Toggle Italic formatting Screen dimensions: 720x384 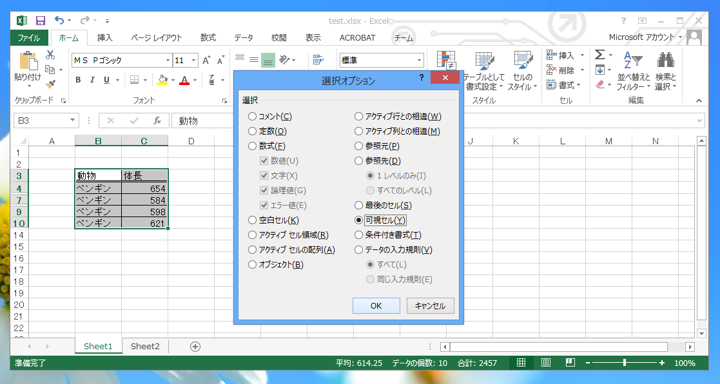click(x=92, y=80)
